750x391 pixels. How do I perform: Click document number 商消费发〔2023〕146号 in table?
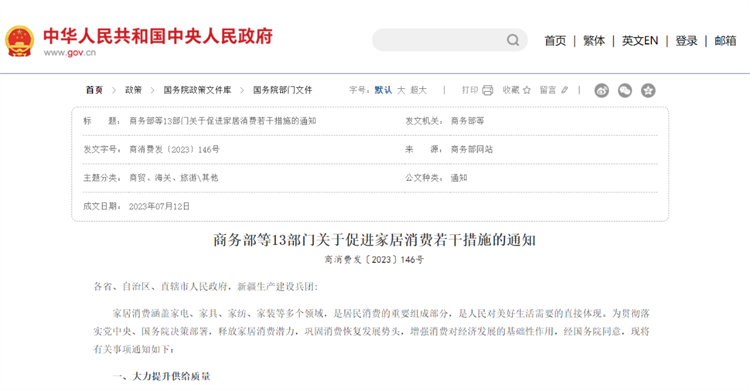pos(174,149)
